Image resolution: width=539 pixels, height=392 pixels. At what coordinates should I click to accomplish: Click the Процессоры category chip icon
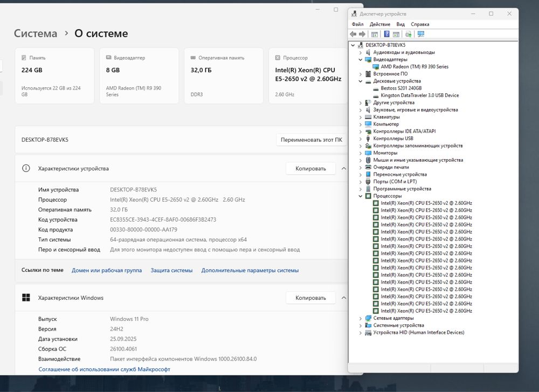[x=368, y=196]
